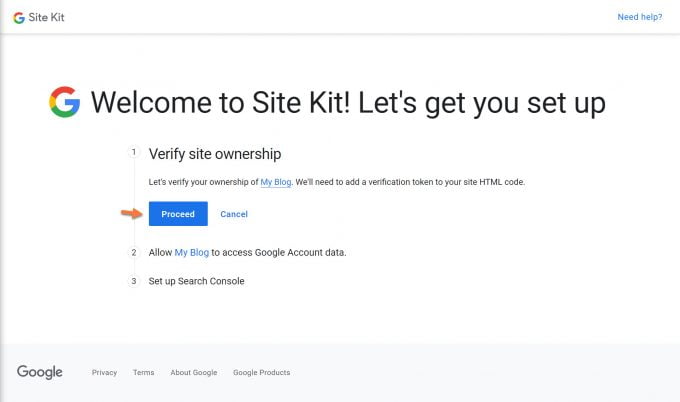Visit the About Google footer link

click(x=193, y=373)
